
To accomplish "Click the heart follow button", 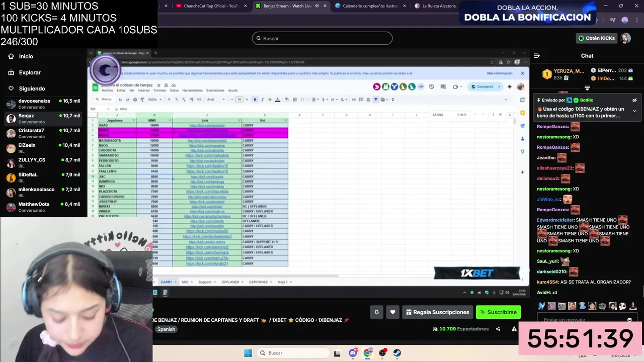I will (392, 312).
